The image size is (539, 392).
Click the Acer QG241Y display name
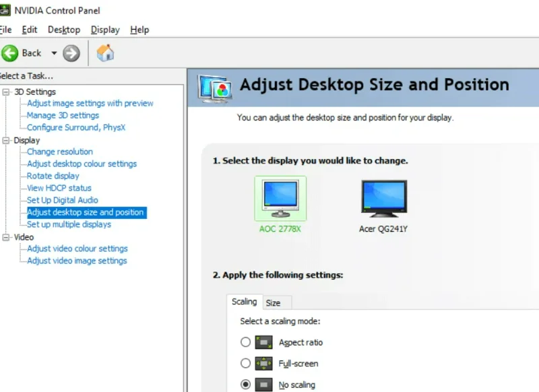383,229
